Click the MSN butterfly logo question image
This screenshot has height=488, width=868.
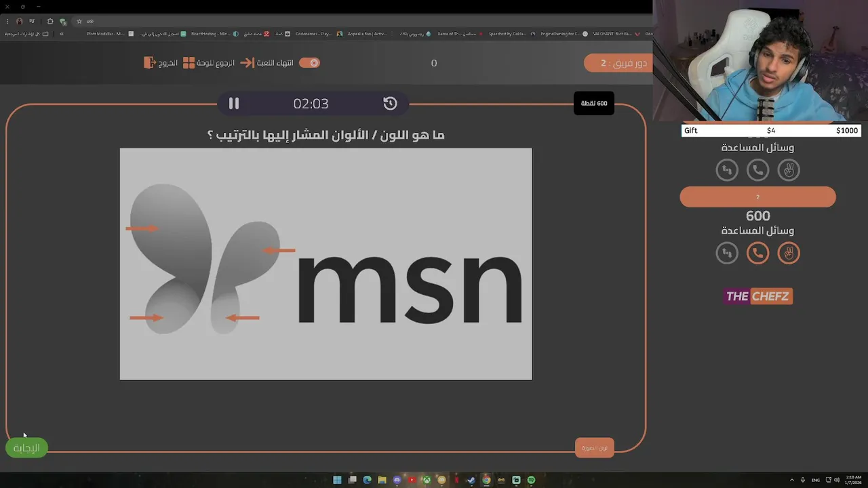[325, 264]
